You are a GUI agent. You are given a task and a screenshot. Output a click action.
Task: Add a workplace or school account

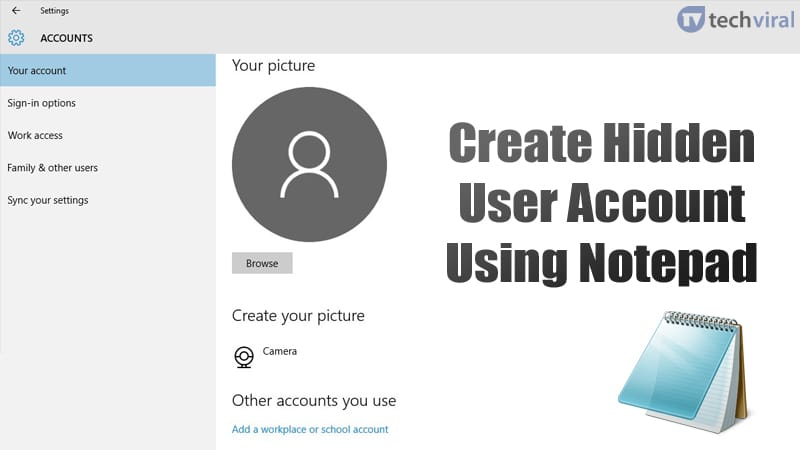[310, 430]
